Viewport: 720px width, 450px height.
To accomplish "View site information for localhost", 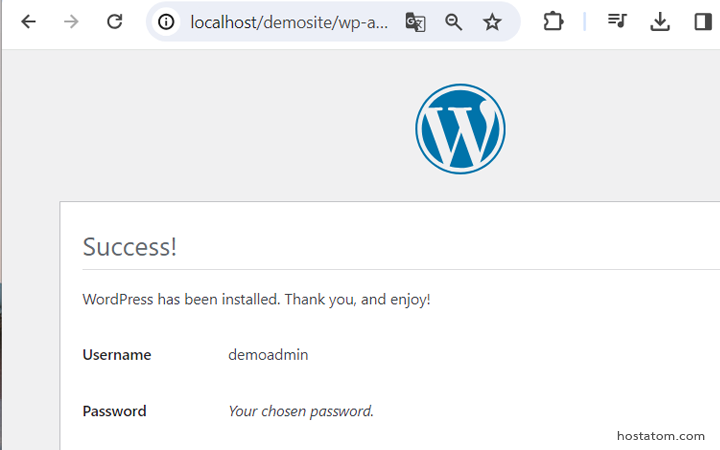I will (166, 22).
